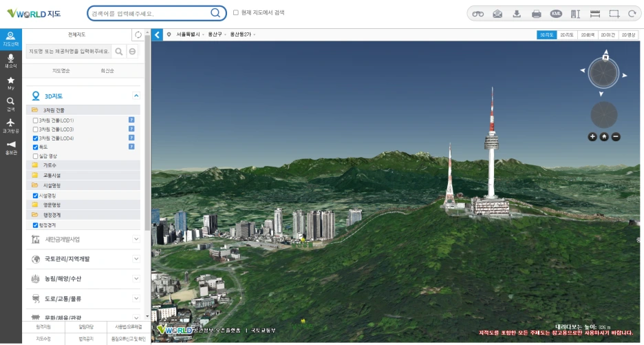Print the map using the printer icon

tap(537, 14)
